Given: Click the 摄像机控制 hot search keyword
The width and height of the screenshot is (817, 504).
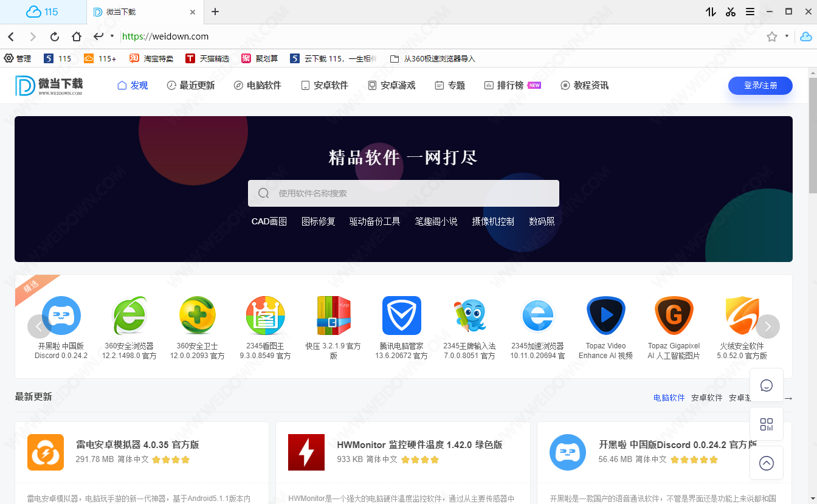Looking at the screenshot, I should pyautogui.click(x=493, y=221).
